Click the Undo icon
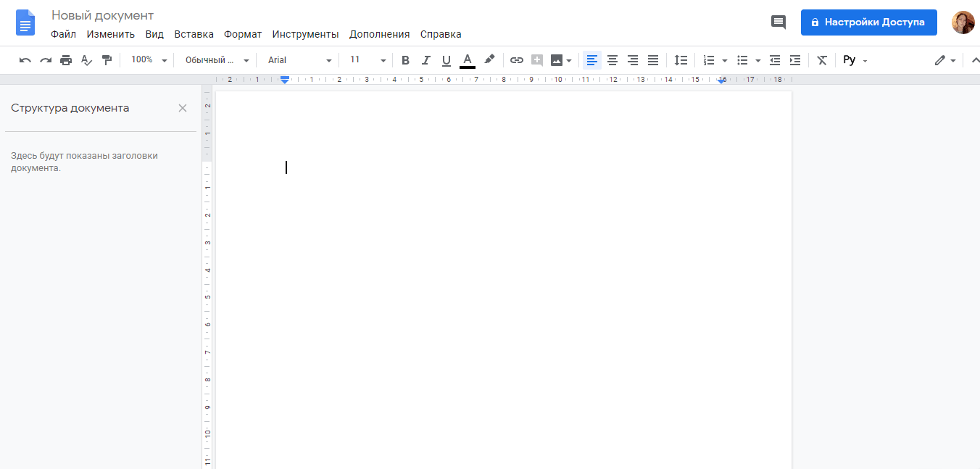This screenshot has width=980, height=469. (25, 60)
